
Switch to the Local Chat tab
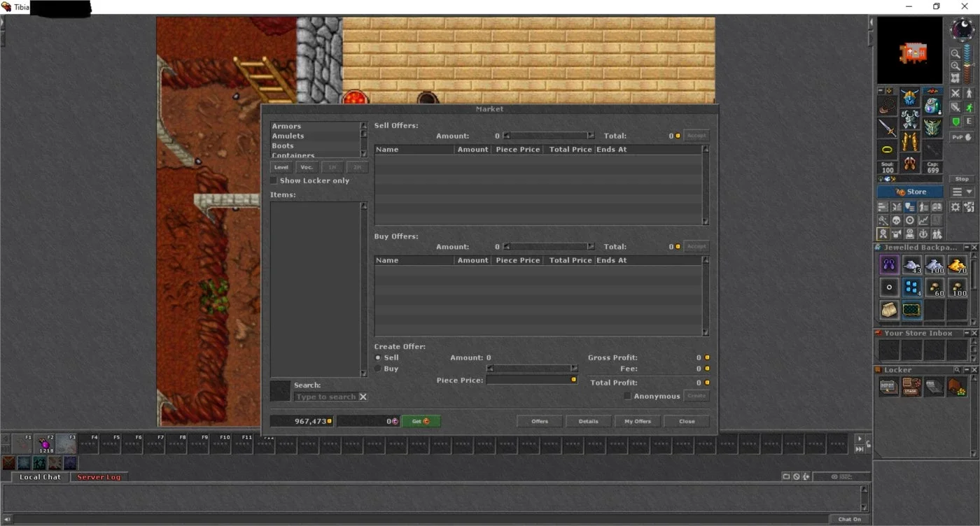tap(40, 477)
